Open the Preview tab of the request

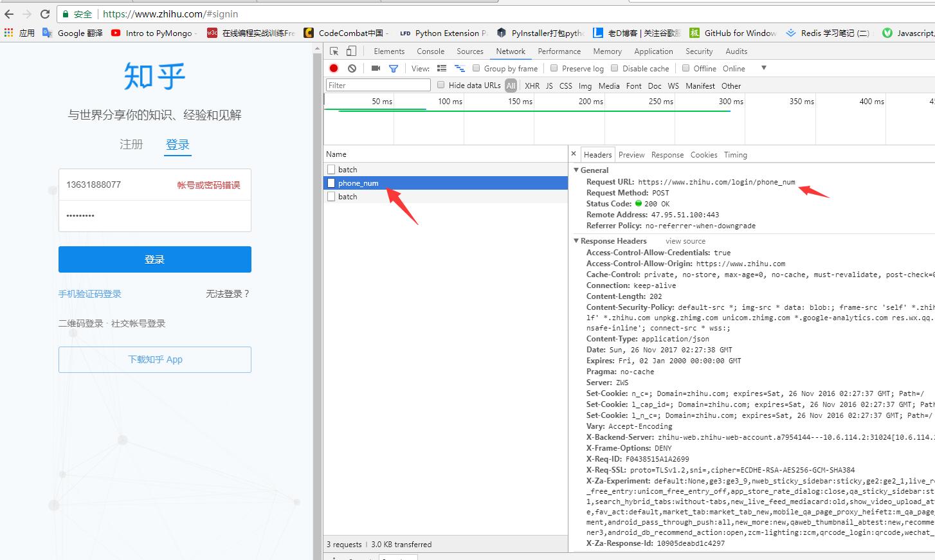[631, 155]
